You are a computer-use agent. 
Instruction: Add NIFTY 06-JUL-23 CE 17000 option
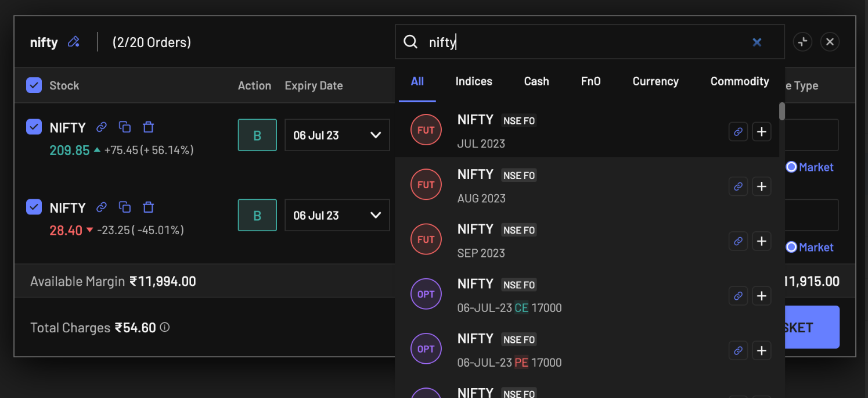(761, 296)
